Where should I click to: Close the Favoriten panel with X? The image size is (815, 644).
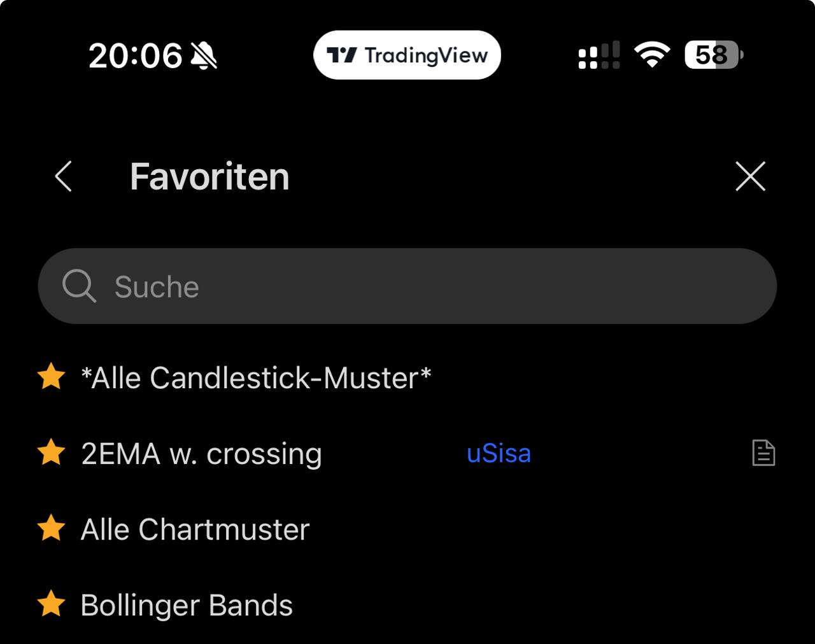pos(750,176)
